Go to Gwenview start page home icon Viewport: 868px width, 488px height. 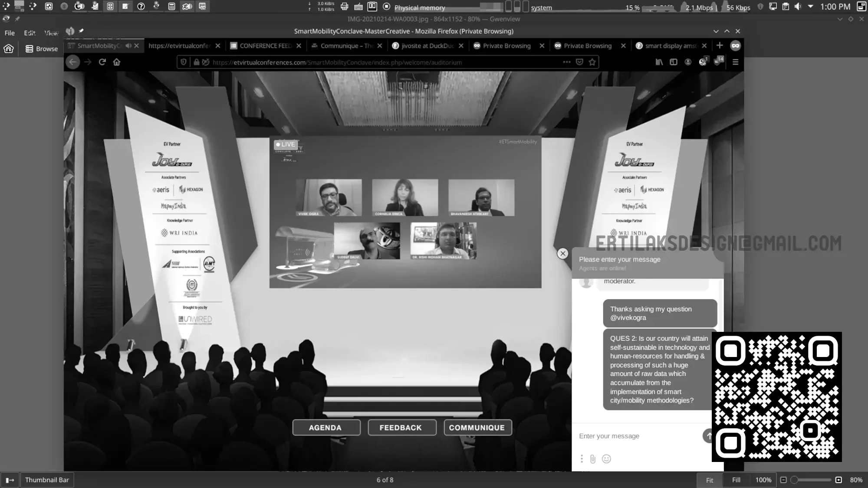(x=9, y=49)
